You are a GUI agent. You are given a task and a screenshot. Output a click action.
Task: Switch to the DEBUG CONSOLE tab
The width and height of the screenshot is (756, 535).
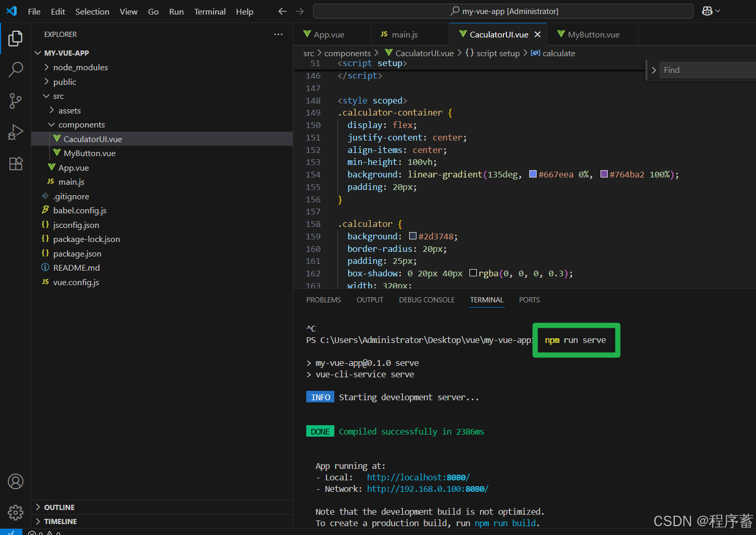pos(427,300)
